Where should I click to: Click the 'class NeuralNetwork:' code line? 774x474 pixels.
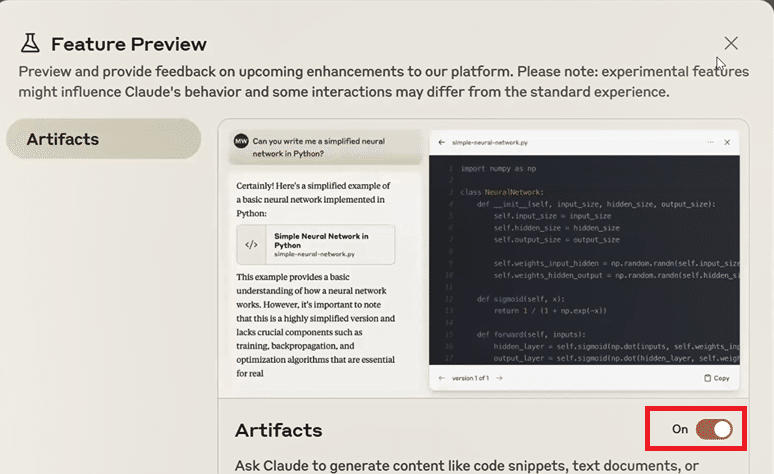tap(502, 192)
